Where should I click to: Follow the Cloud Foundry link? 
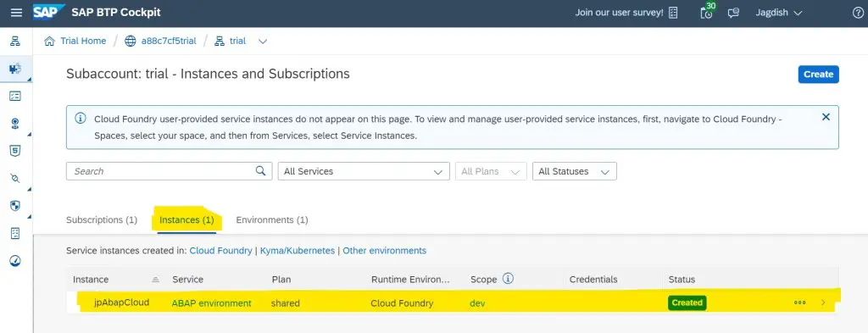[221, 251]
